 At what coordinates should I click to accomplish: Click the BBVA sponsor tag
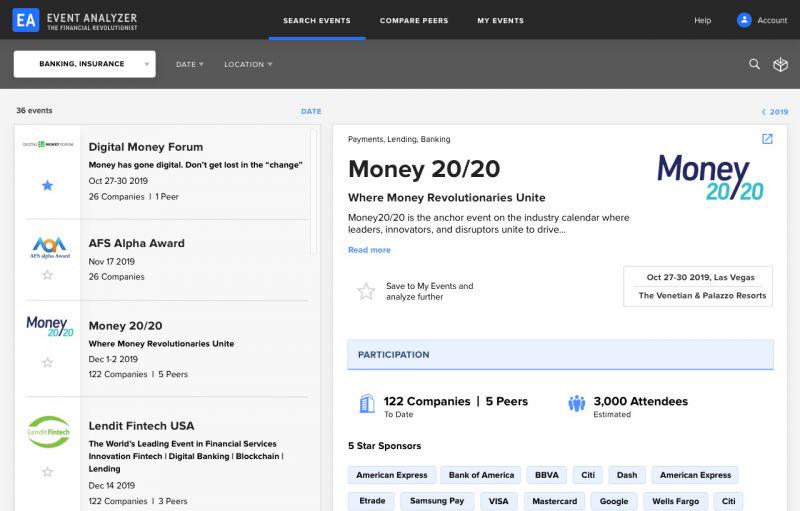[x=547, y=475]
